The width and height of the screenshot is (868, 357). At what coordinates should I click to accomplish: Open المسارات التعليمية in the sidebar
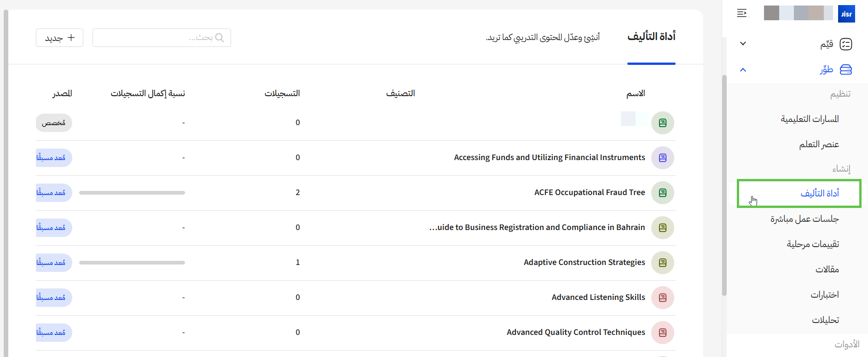810,119
